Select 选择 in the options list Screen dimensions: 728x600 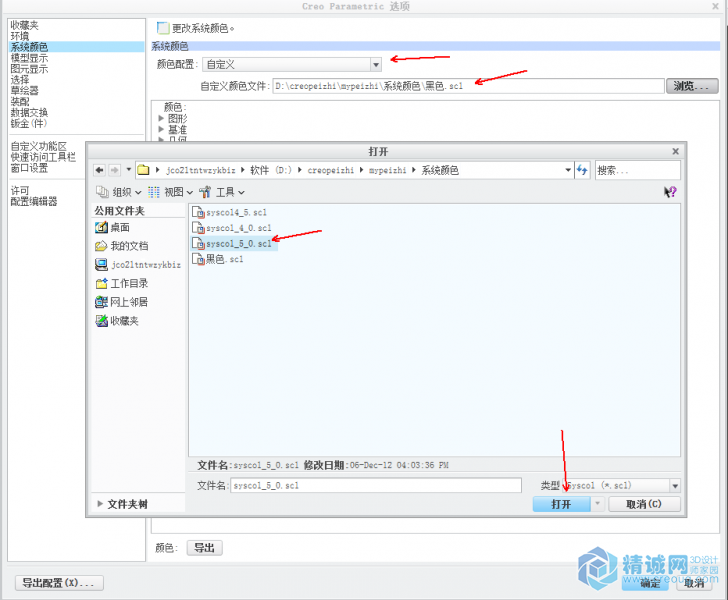click(20, 79)
